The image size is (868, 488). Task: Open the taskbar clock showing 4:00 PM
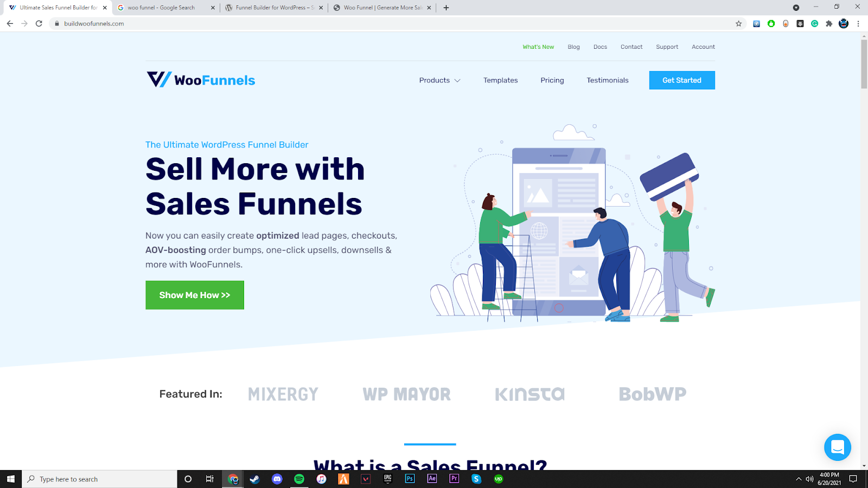pyautogui.click(x=829, y=479)
